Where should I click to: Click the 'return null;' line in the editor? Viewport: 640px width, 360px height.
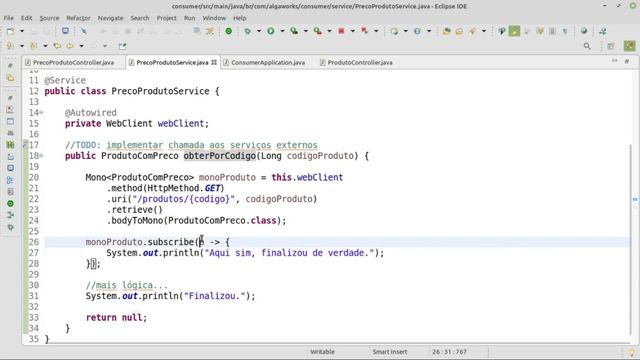[116, 318]
